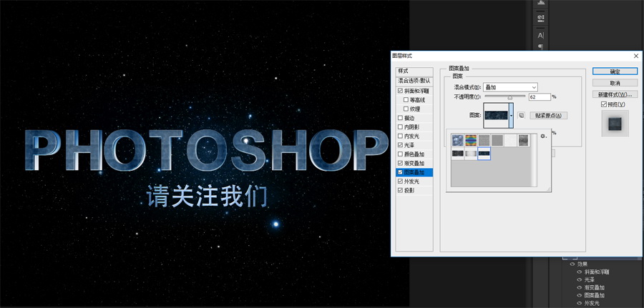Viewport: 644px width, 308px height.
Task: Click the PHOTOSHOP text on canvas
Action: point(206,151)
